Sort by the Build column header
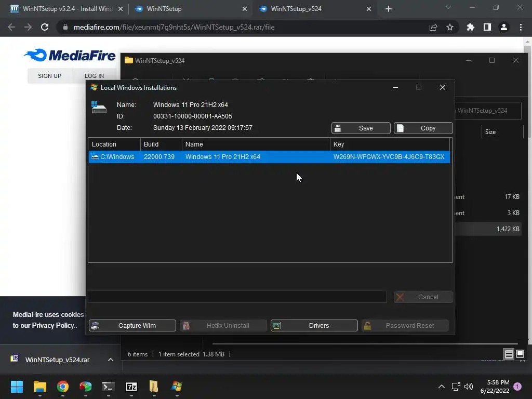 click(x=161, y=144)
